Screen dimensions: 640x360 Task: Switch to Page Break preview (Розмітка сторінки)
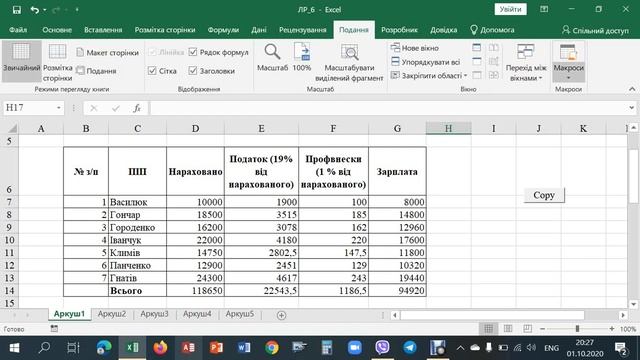point(58,62)
